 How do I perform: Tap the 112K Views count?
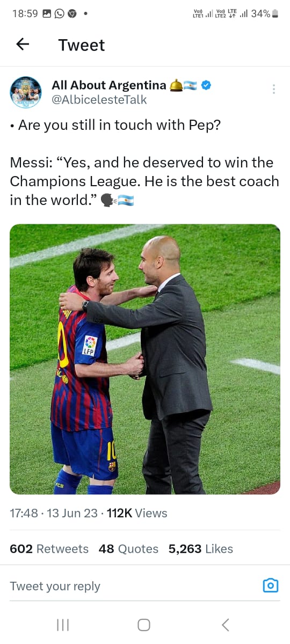(x=137, y=513)
